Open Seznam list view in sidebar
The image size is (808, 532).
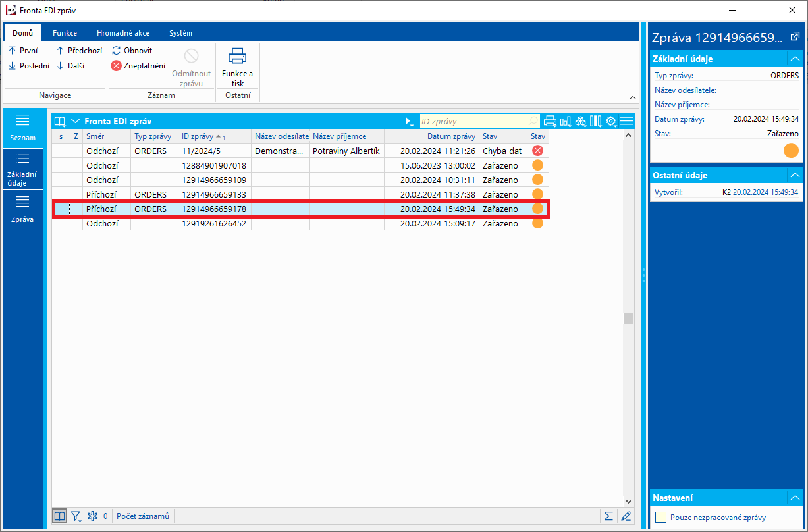(x=22, y=127)
